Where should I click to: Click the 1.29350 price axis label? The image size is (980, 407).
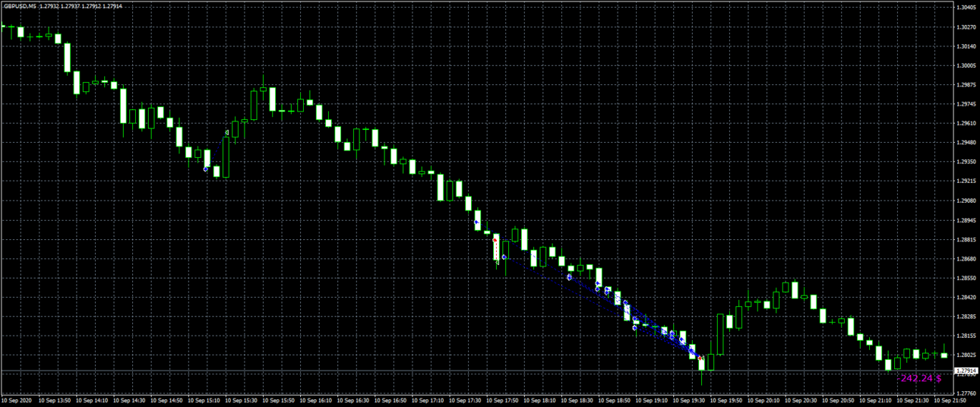(x=965, y=162)
